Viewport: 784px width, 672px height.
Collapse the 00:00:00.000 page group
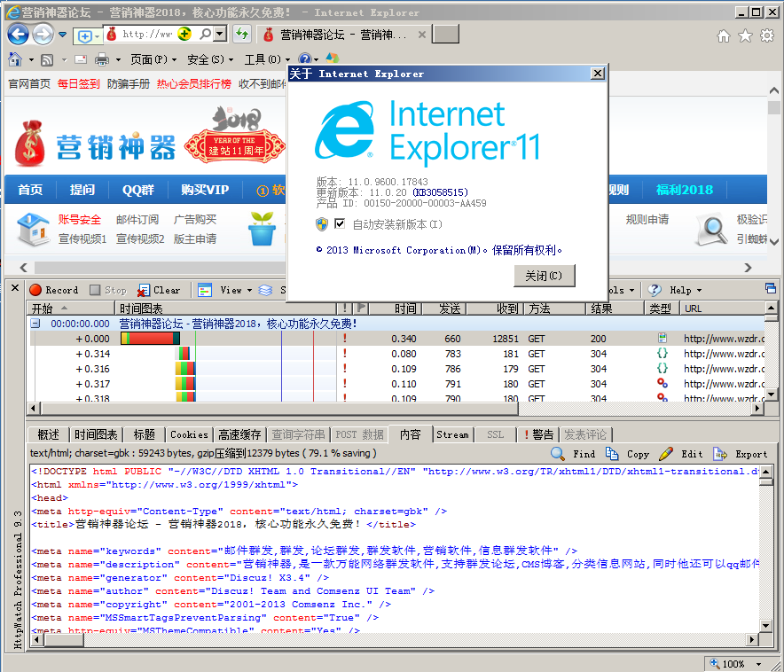click(35, 324)
